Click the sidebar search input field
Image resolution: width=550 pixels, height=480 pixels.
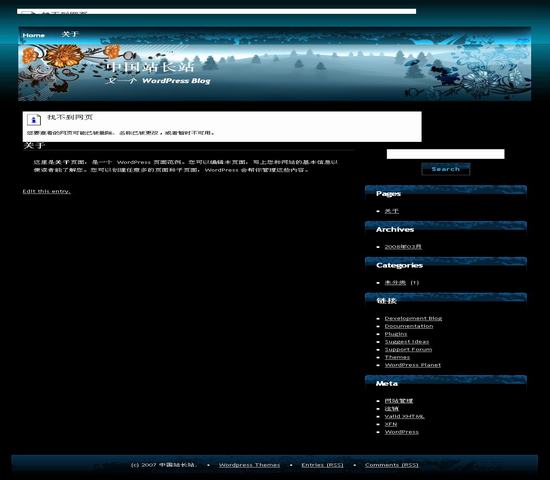(445, 154)
